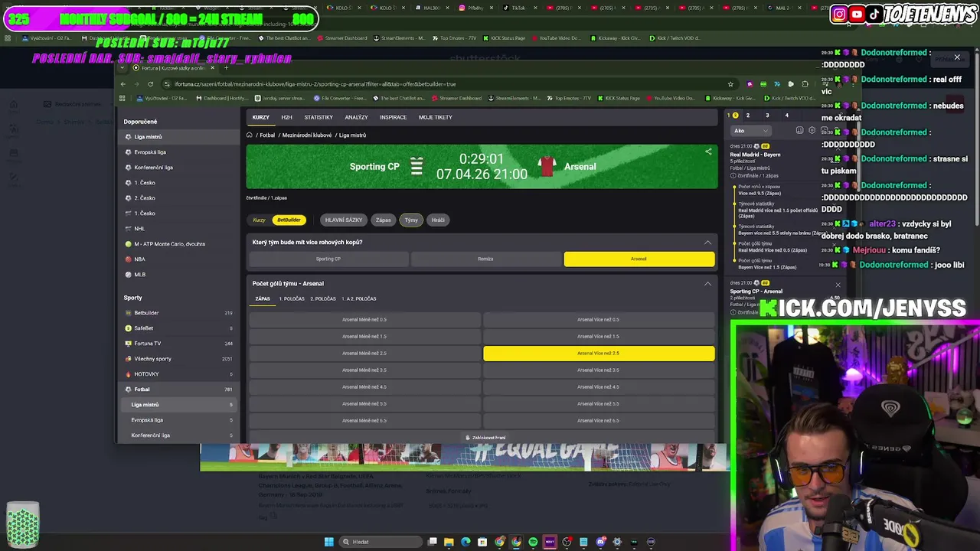The height and width of the screenshot is (551, 980).
Task: Deselect Arsenal Více než 2.5 bet
Action: [x=599, y=354]
